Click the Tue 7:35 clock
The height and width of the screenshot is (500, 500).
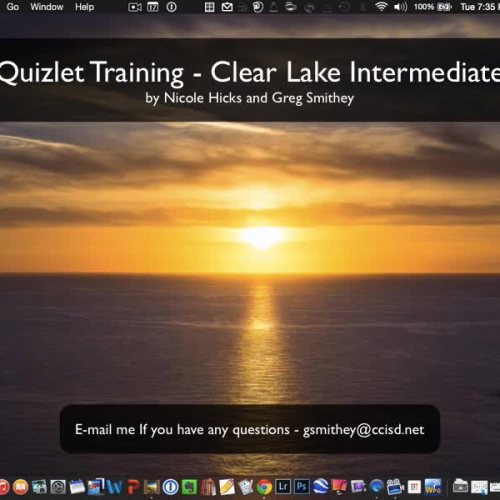click(478, 7)
